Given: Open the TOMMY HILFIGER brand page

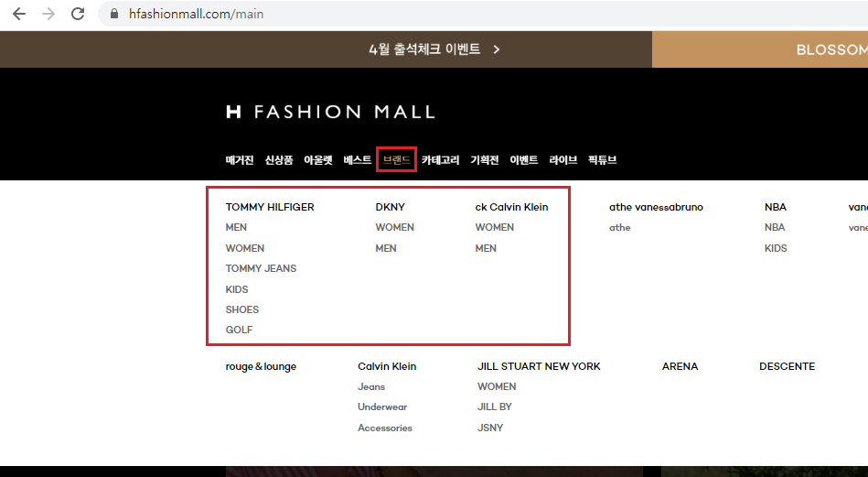Looking at the screenshot, I should point(270,207).
